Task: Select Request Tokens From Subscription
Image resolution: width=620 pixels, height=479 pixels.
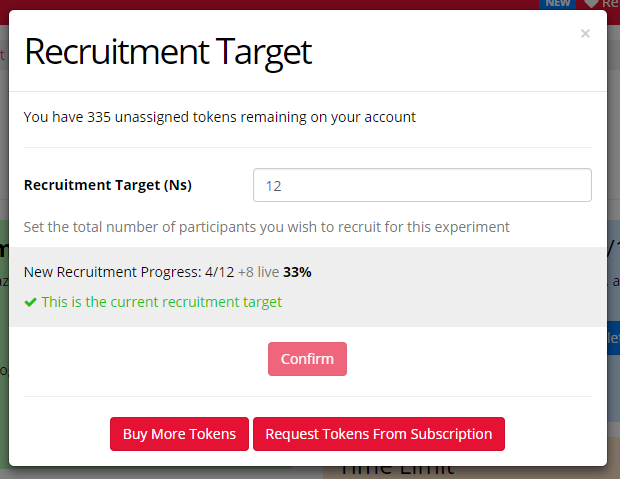Action: click(378, 434)
